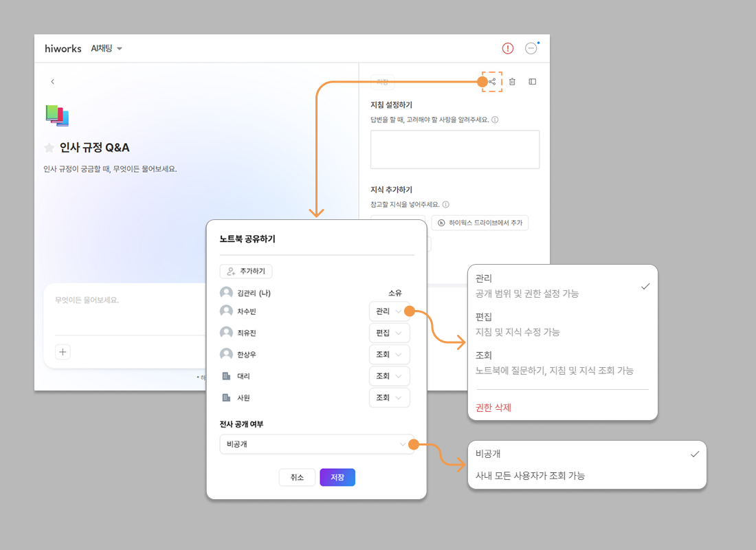Image resolution: width=756 pixels, height=550 pixels.
Task: Click the share icon in notebook toolbar
Action: pyautogui.click(x=492, y=82)
